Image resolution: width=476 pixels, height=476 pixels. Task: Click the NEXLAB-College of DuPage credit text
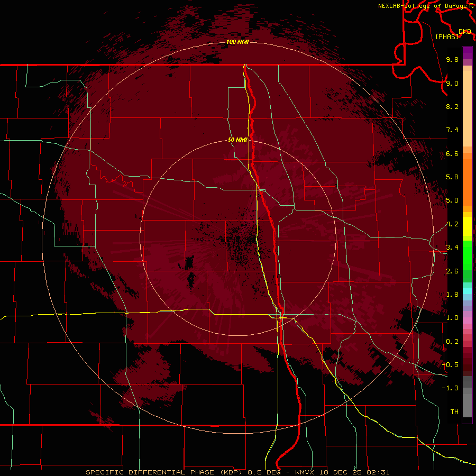(423, 6)
